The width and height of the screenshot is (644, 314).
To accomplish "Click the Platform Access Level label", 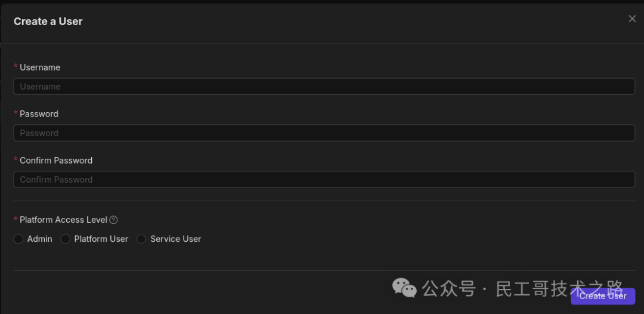I will [63, 220].
